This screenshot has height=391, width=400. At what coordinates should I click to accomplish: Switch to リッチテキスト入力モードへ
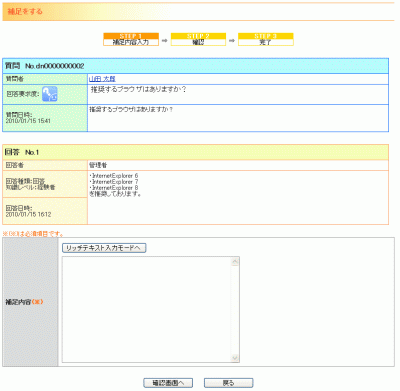pyautogui.click(x=104, y=248)
